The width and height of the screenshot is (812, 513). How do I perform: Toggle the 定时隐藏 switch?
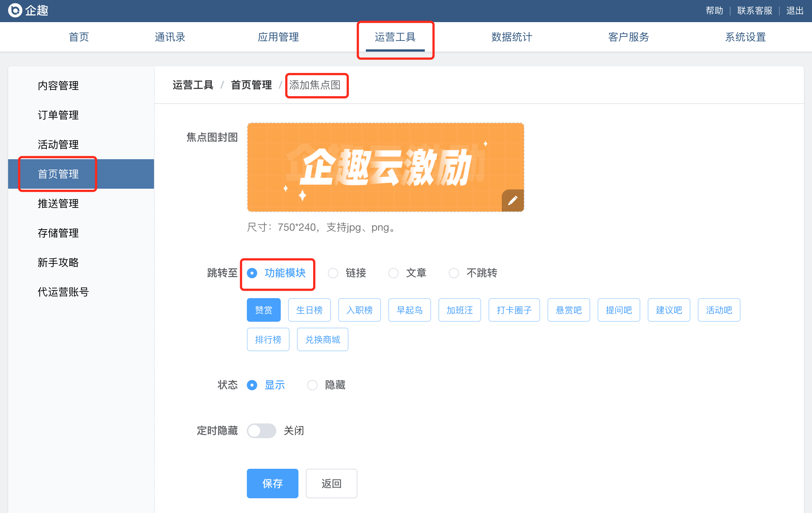262,430
